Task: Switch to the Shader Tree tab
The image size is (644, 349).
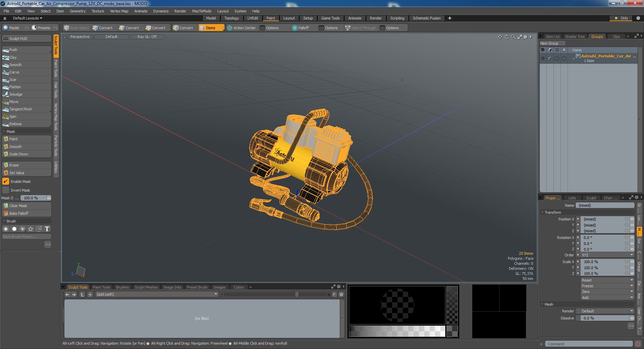Action: tap(575, 37)
